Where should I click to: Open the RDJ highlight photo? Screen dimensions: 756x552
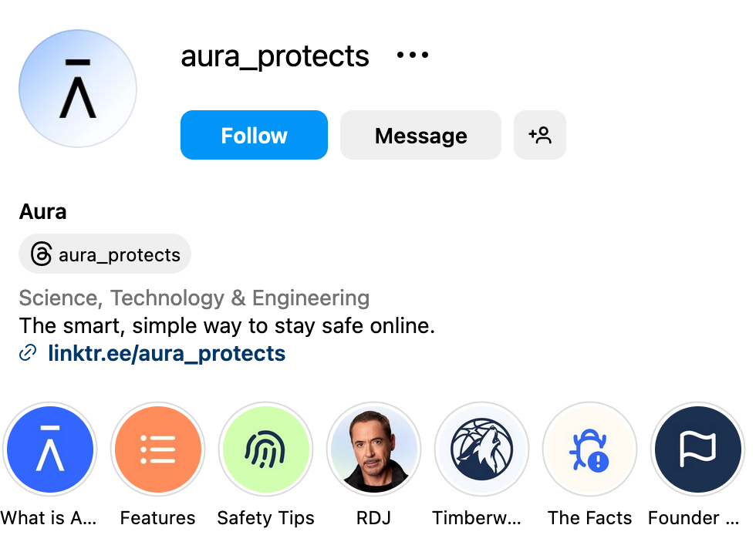coord(373,449)
